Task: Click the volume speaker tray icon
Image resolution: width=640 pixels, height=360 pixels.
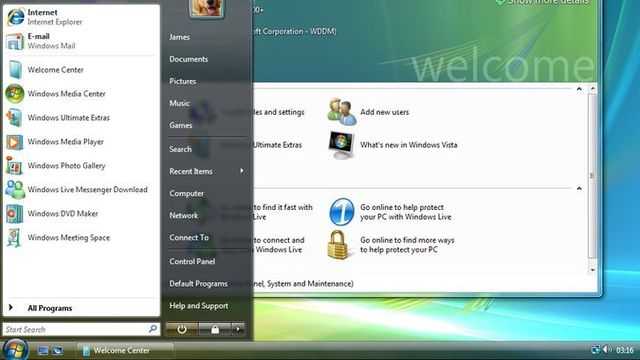Action: [x=607, y=349]
